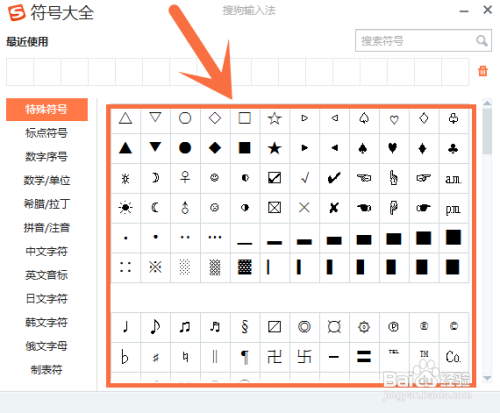
Task: Pick the female sign symbol
Action: 185,177
